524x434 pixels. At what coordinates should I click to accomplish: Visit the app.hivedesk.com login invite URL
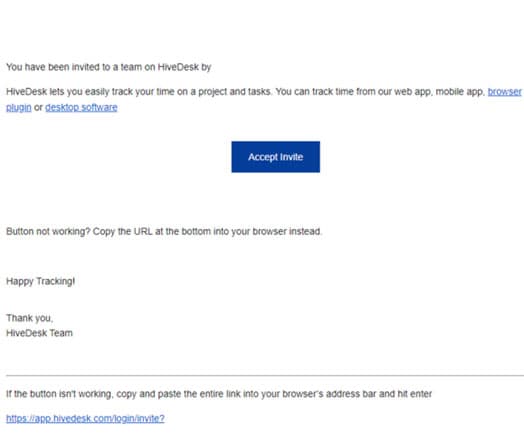click(85, 418)
